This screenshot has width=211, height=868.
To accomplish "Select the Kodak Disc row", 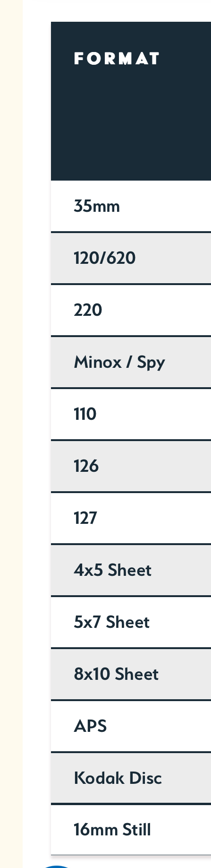I will [131, 778].
